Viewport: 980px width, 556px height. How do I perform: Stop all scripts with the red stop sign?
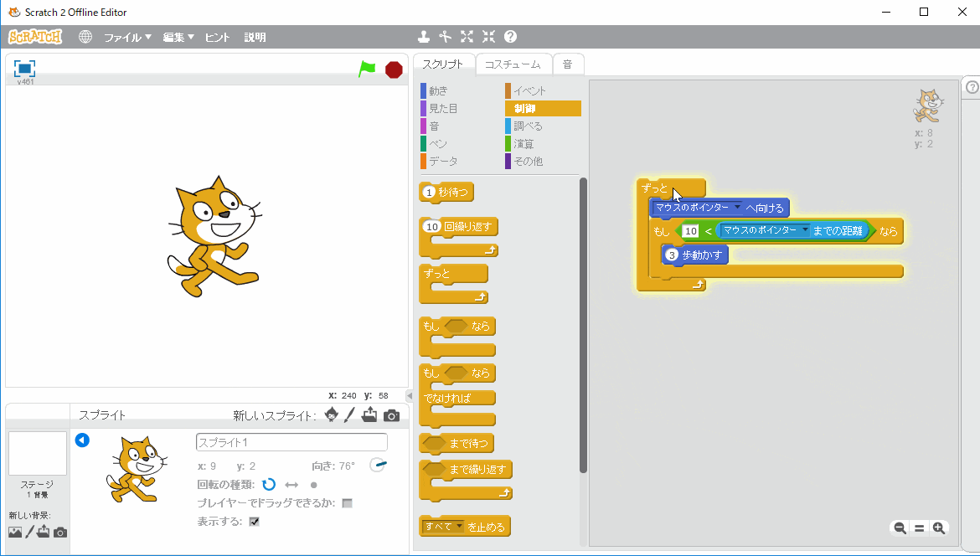394,69
